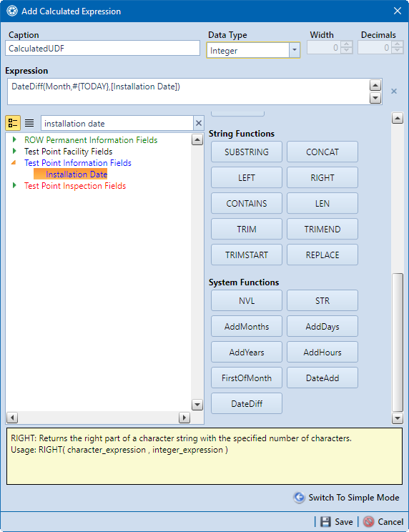Expand ROW Permanent Information Fields
The width and height of the screenshot is (409, 532).
coord(14,139)
